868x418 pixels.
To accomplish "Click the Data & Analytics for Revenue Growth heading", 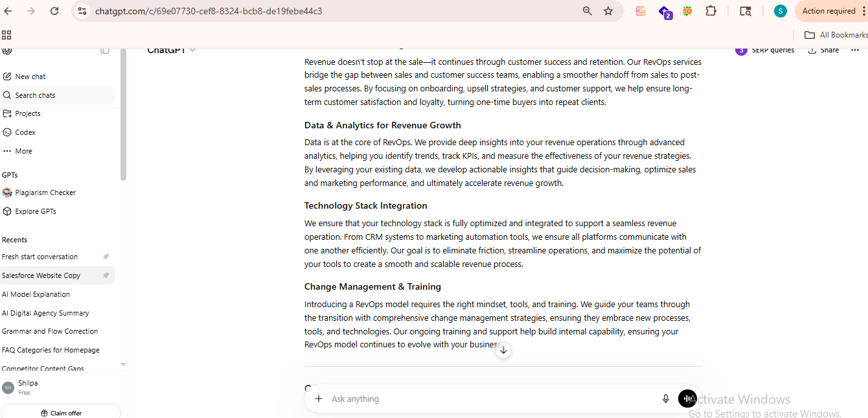I will [383, 125].
